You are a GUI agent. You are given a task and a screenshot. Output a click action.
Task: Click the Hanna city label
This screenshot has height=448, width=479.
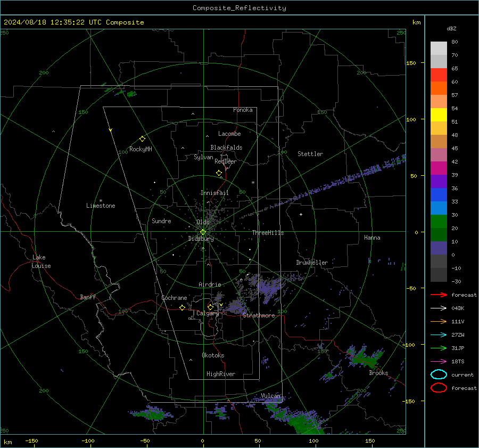click(372, 238)
